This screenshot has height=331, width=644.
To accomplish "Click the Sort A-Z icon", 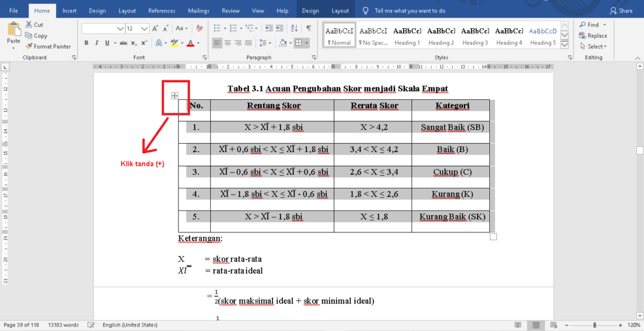I will click(x=294, y=28).
